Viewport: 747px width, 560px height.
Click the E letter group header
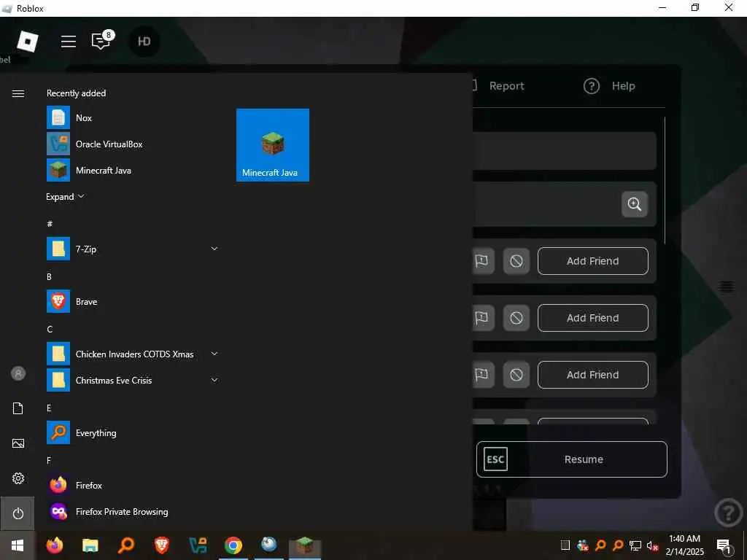point(49,408)
